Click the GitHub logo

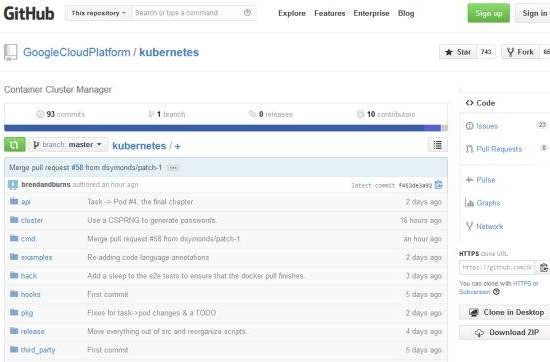(x=29, y=14)
